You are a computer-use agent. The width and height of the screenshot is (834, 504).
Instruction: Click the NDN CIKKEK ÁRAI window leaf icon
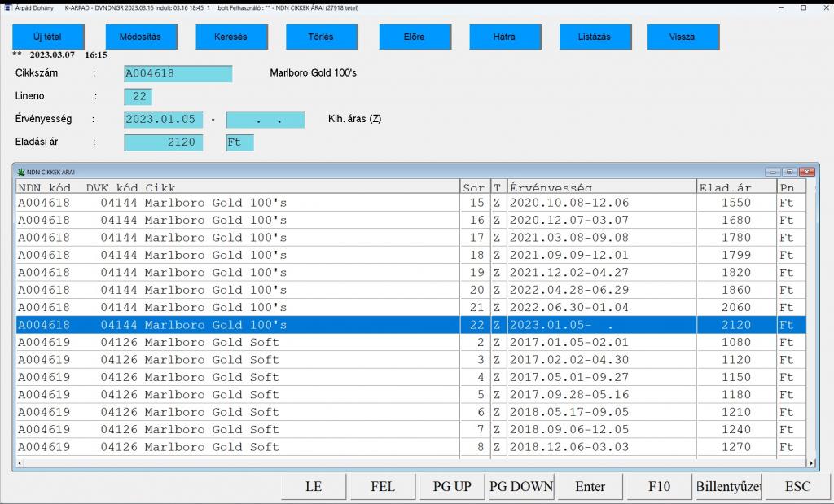(20, 172)
